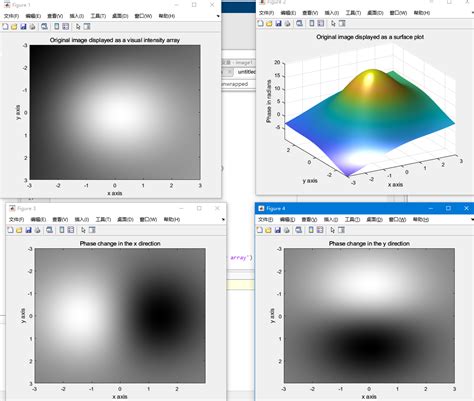Expand the dock arrow in Figure 1 menu bar
Viewport: 474px width, 401px height.
click(218, 16)
